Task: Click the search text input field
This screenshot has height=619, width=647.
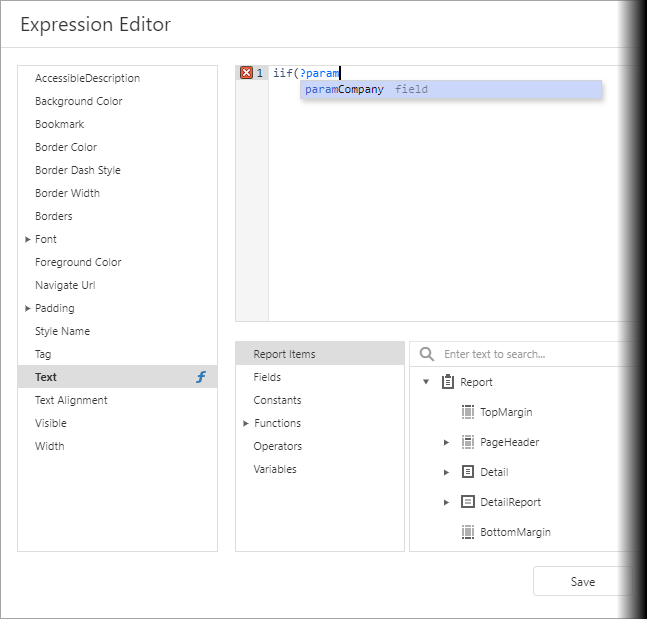Action: coord(530,354)
